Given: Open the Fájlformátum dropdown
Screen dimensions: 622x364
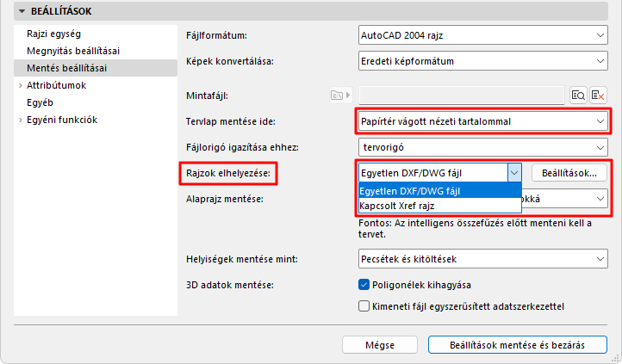Looking at the screenshot, I should [482, 35].
